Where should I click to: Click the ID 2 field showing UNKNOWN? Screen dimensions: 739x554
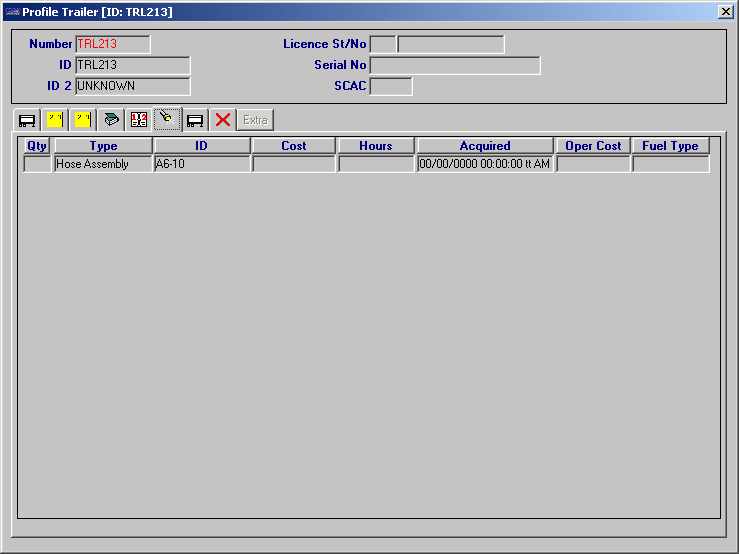(x=133, y=86)
